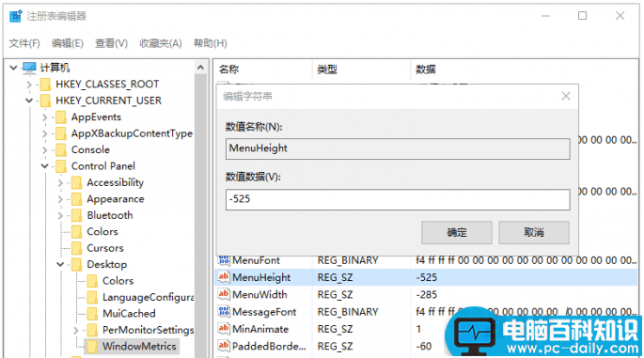Expand the AppEvents key
The height and width of the screenshot is (358, 644).
(44, 117)
